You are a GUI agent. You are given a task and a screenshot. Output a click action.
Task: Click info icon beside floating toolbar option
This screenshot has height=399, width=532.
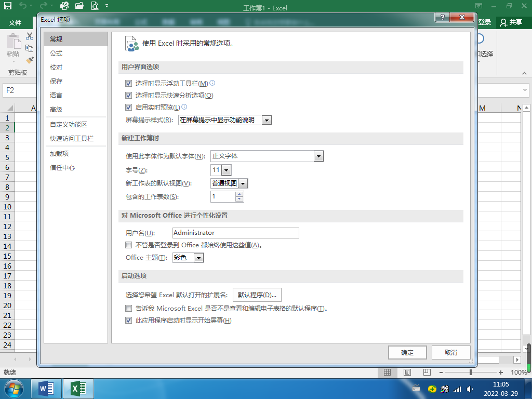click(x=212, y=83)
